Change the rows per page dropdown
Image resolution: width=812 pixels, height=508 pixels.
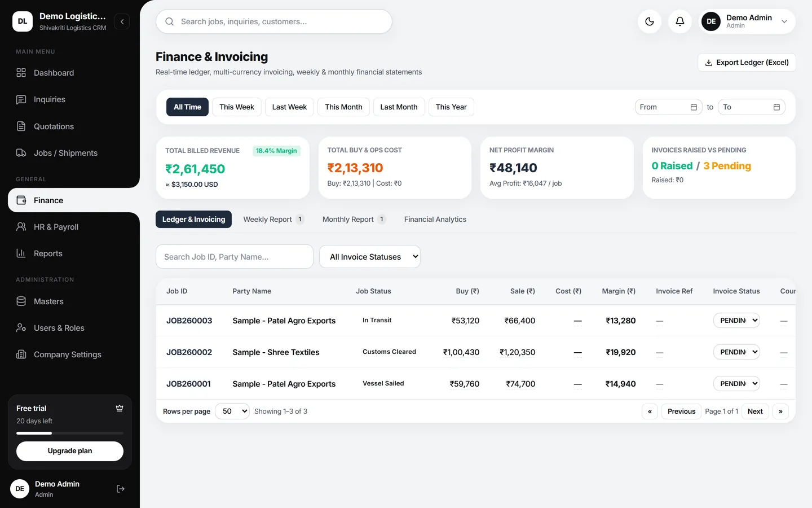point(232,411)
